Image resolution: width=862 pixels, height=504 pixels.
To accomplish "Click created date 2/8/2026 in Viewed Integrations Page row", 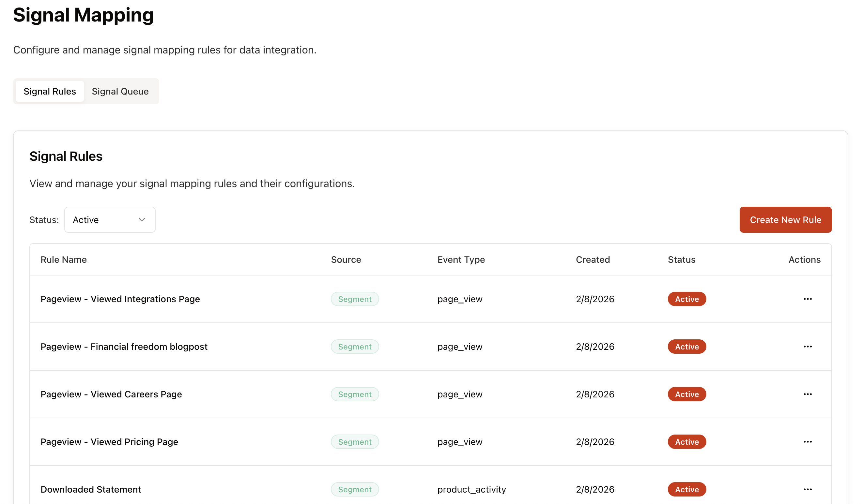I will tap(595, 299).
